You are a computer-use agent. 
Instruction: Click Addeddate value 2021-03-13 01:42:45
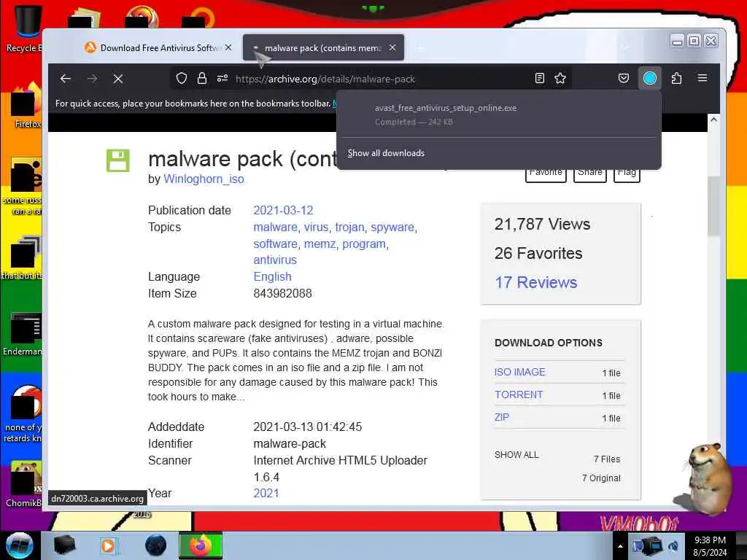tap(308, 427)
